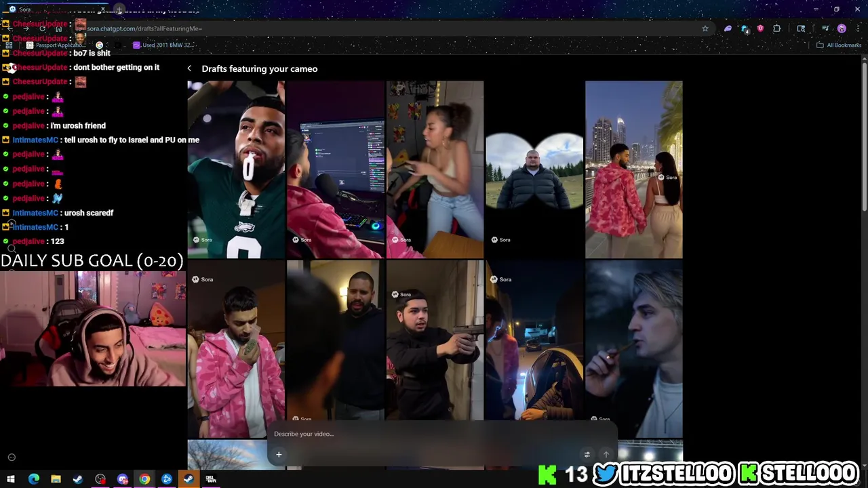Click chat message dont bother getting on it
868x488 pixels.
click(116, 67)
